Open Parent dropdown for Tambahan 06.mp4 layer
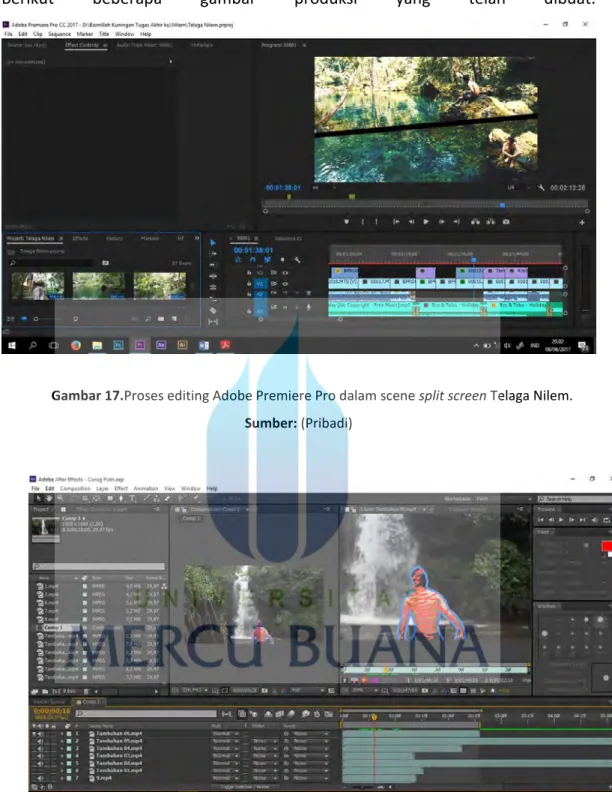This screenshot has width=612, height=792. (x=310, y=733)
